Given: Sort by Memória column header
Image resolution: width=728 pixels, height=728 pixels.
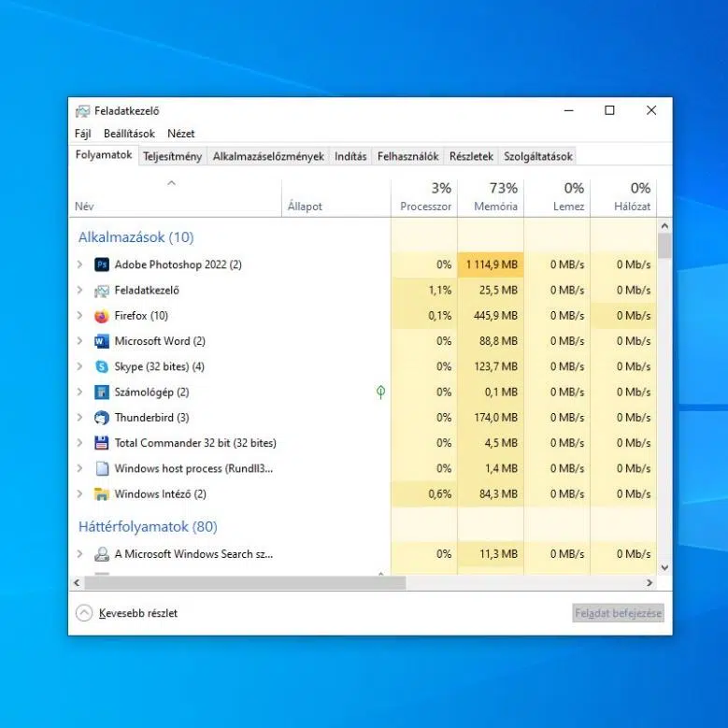Looking at the screenshot, I should click(491, 198).
